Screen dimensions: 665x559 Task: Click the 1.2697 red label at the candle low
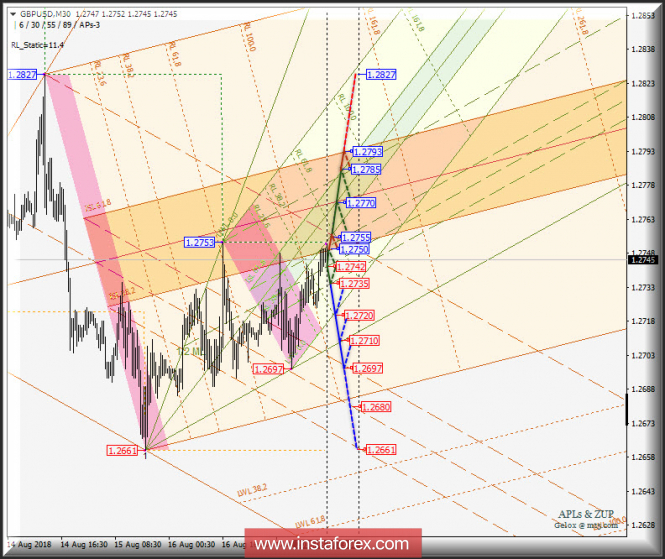(x=268, y=369)
